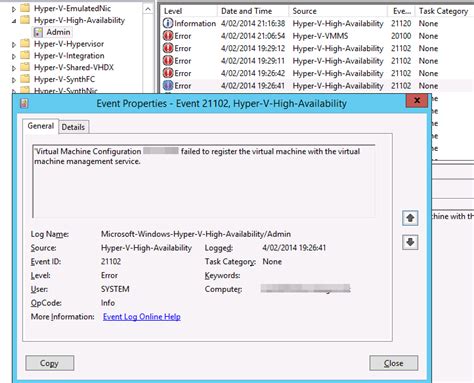Screen dimensions: 474x383
Task: Select the Admin tree item label
Action: [58, 32]
